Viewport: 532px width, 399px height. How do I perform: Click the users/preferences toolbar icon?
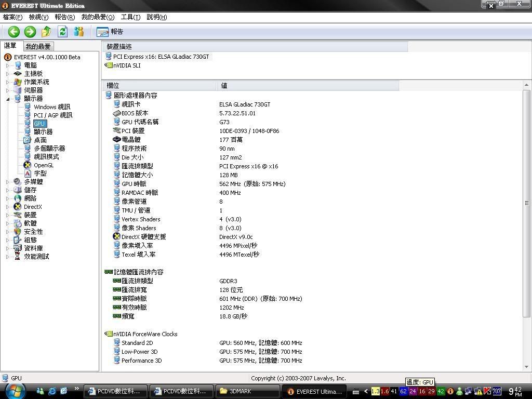point(79,32)
